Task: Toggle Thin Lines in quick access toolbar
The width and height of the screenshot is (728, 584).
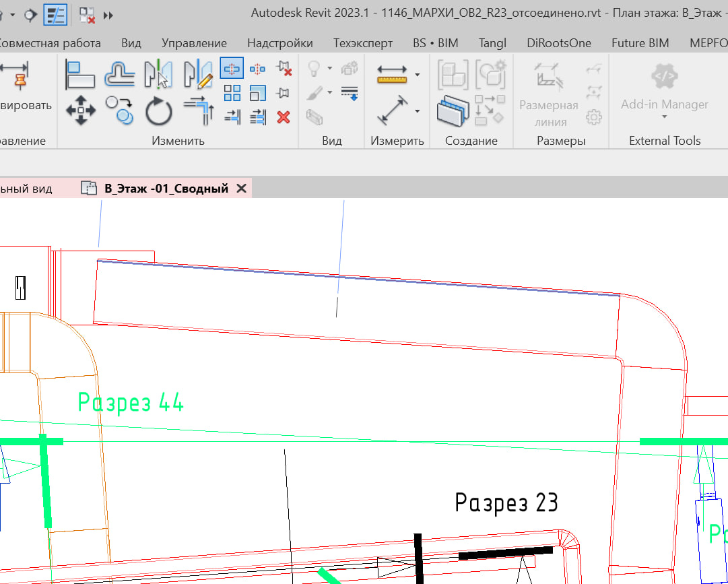Action: point(55,15)
